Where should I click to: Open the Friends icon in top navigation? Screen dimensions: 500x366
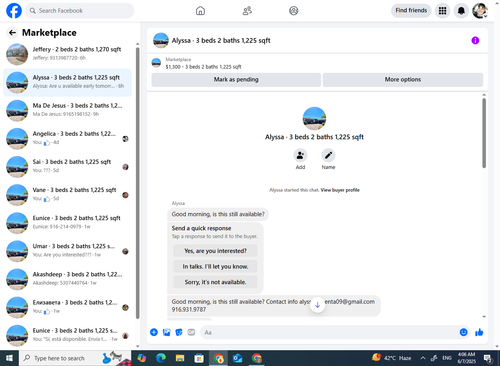coord(247,11)
